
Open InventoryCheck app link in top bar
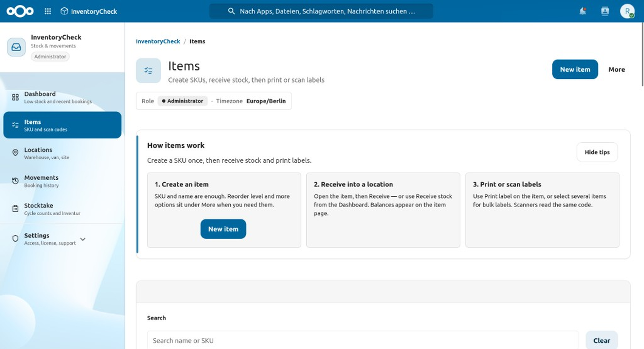coord(89,11)
